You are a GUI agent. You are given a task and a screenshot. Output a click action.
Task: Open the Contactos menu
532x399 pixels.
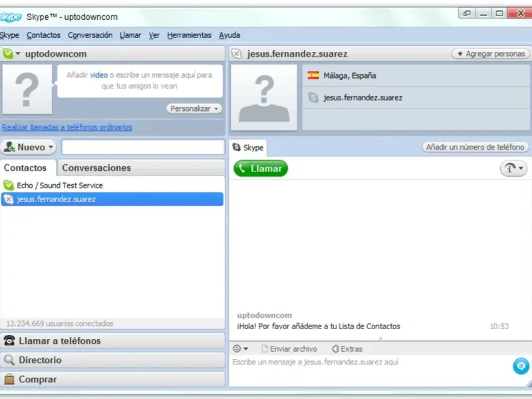click(43, 35)
